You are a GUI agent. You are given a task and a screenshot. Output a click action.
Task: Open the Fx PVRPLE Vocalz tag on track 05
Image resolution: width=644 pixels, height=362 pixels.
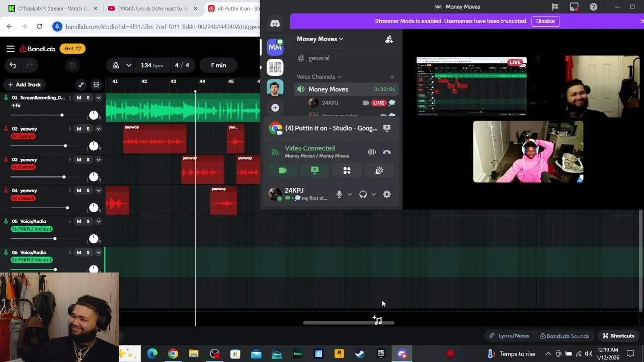point(32,229)
